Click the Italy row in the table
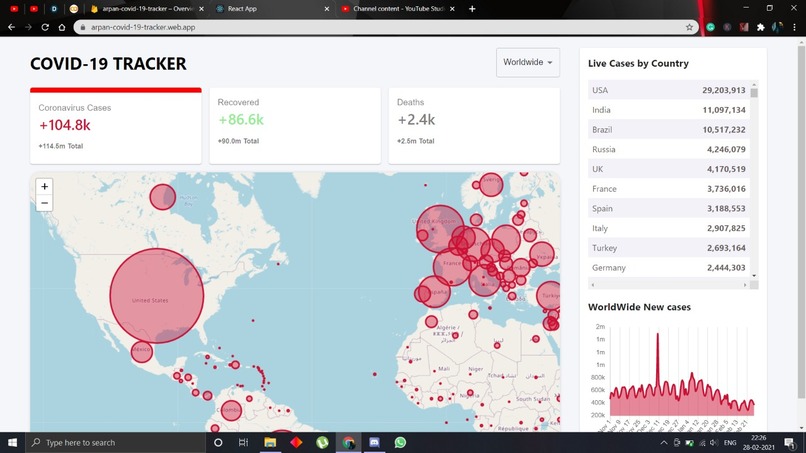The width and height of the screenshot is (806, 453). click(x=669, y=228)
